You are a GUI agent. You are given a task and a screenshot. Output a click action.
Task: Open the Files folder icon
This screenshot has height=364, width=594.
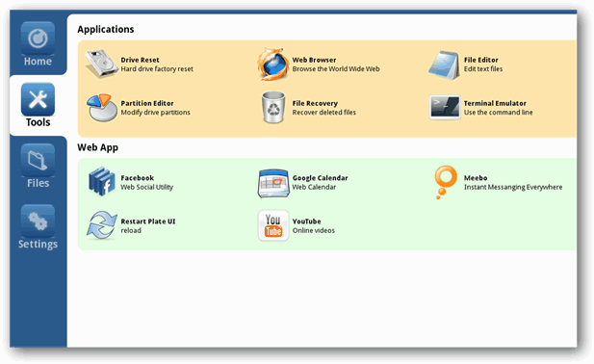pyautogui.click(x=38, y=160)
